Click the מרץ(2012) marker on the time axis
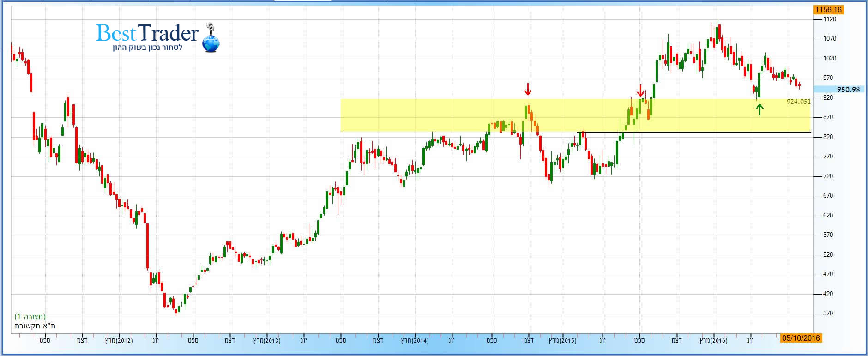Viewport: 868px width, 356px height. 119,341
